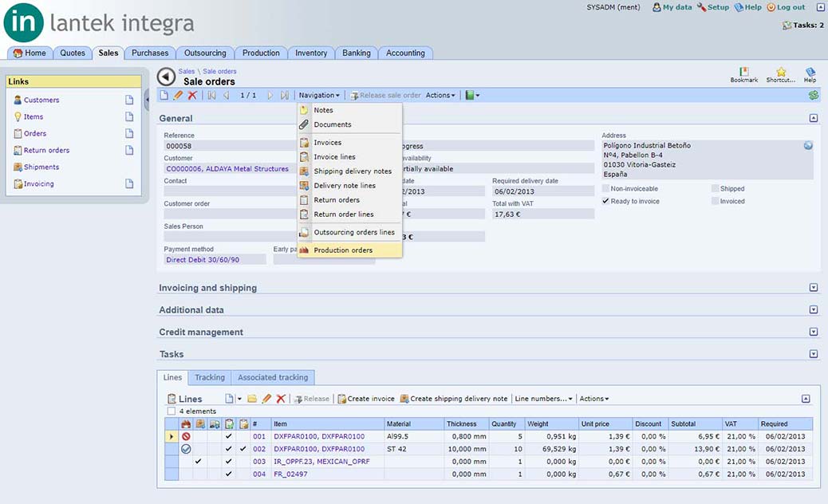
Task: Switch to the Tracking tab
Action: pos(210,377)
